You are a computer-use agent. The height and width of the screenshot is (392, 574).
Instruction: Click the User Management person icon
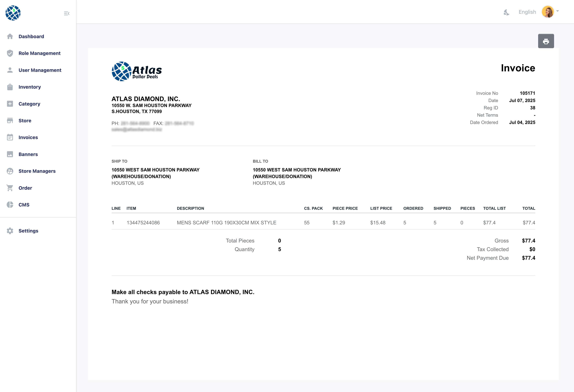coord(10,70)
